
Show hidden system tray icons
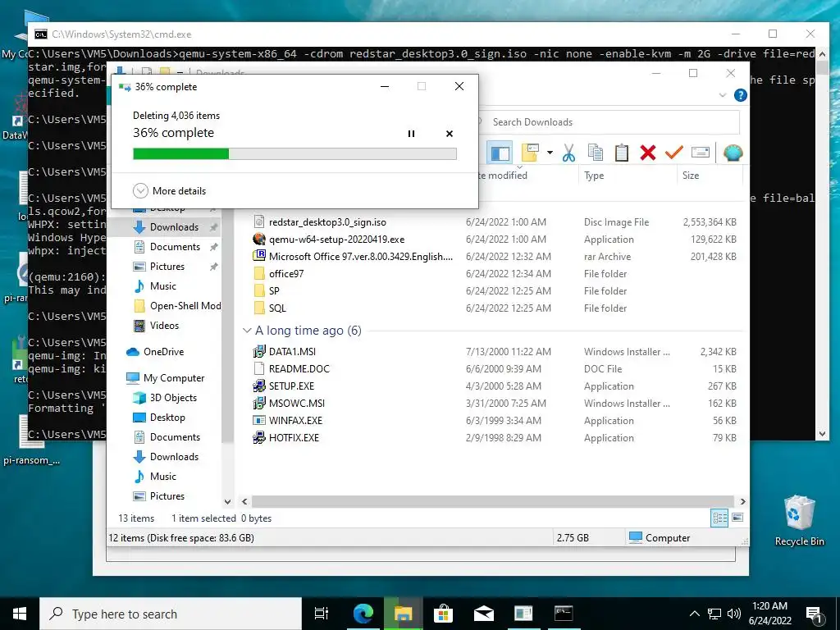click(x=694, y=614)
